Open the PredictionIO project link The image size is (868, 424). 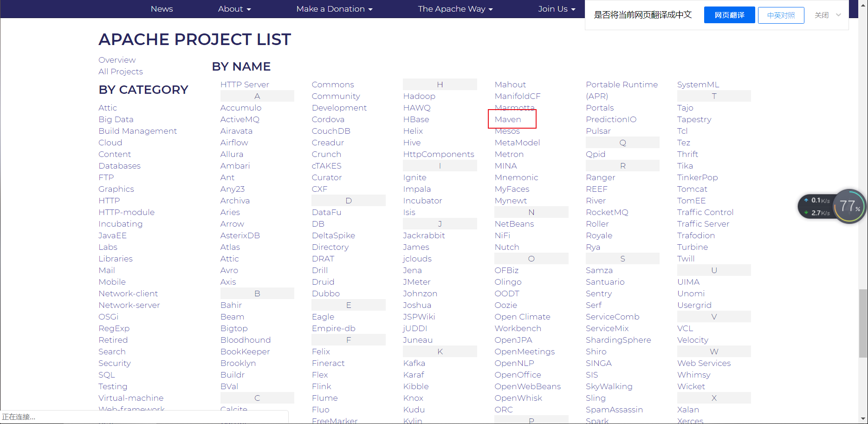(611, 119)
